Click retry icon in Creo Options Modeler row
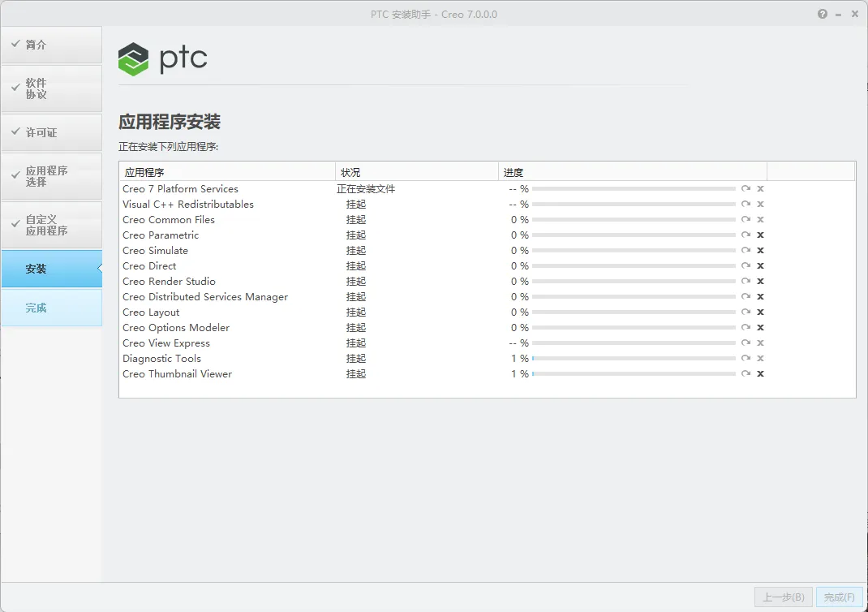The height and width of the screenshot is (612, 868). [x=746, y=328]
